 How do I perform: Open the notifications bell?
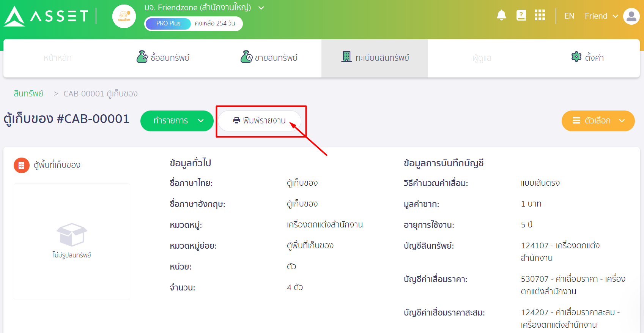[501, 15]
